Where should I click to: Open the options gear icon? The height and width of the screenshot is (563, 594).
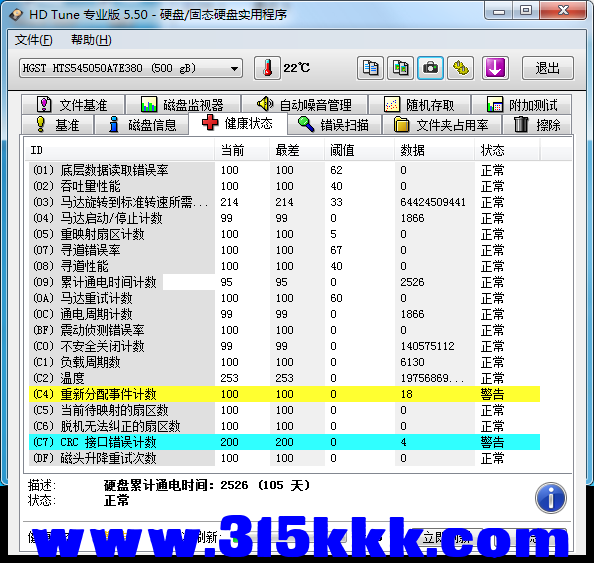460,68
